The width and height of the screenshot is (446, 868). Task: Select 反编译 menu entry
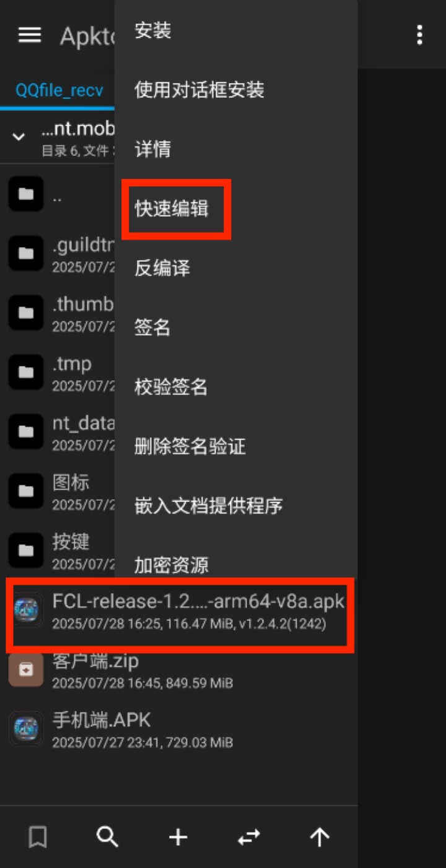pyautogui.click(x=162, y=268)
